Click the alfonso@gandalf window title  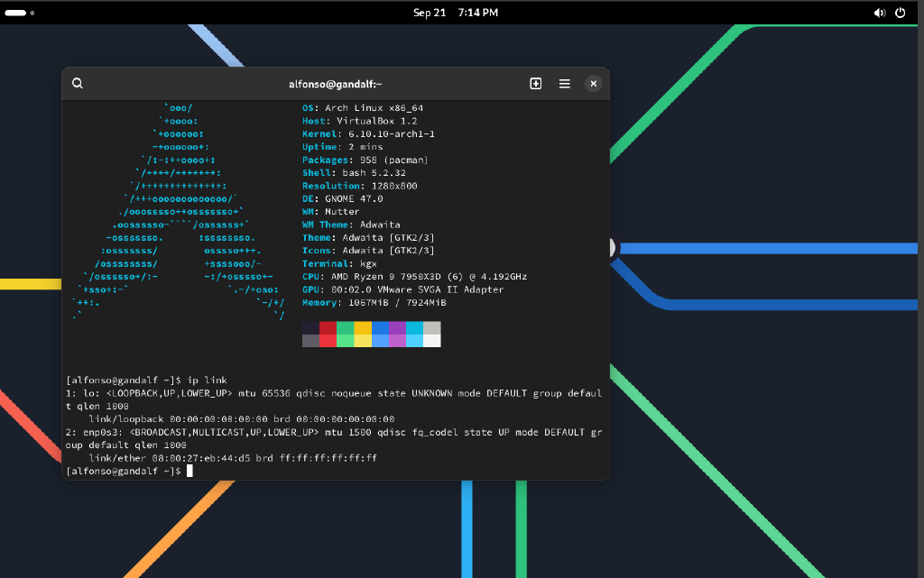[x=336, y=84]
